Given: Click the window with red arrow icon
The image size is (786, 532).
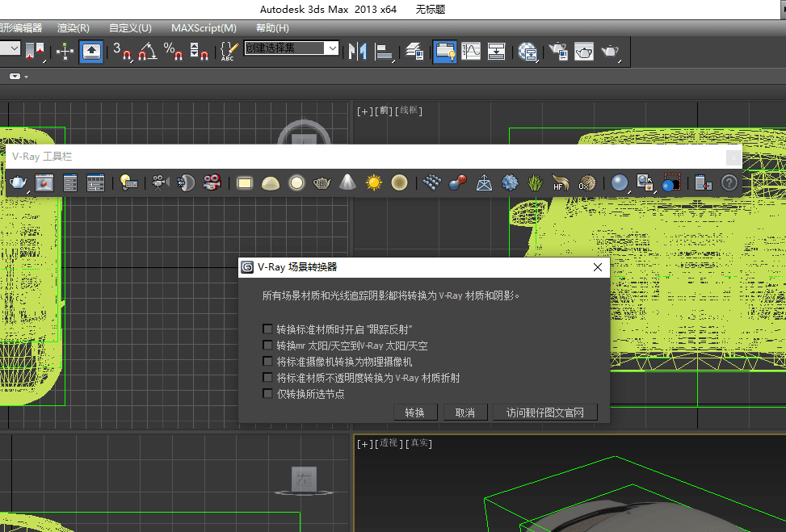Looking at the screenshot, I should (x=704, y=182).
